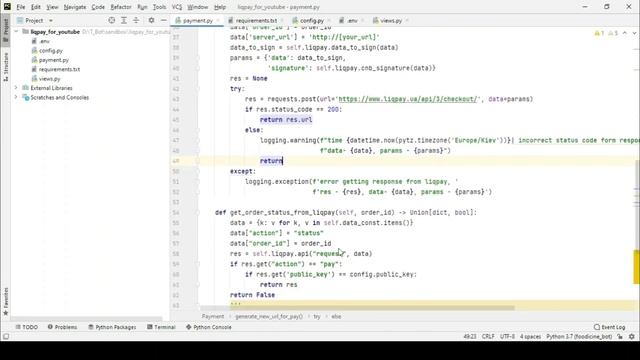Collapse the liqpay_for_youtube project root
The width and height of the screenshot is (640, 360).
tap(16, 31)
